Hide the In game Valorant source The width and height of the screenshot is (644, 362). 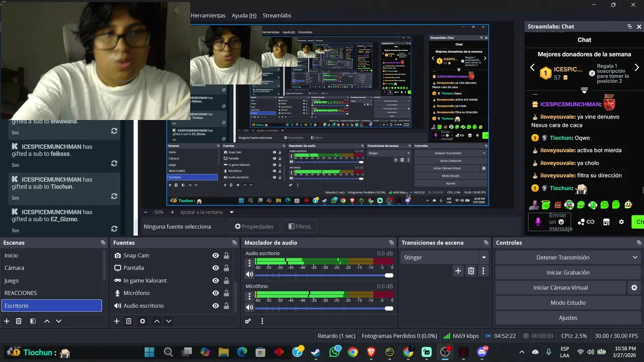[x=215, y=281]
